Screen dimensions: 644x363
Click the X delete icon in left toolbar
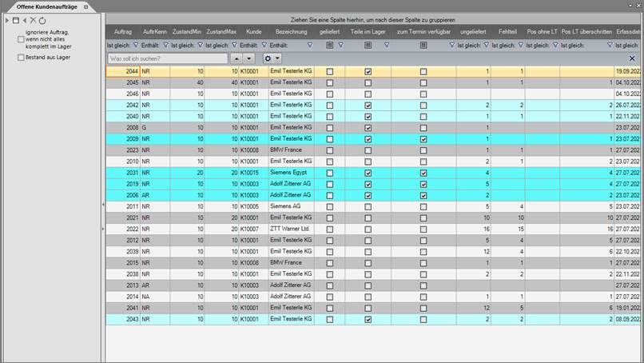[33, 20]
